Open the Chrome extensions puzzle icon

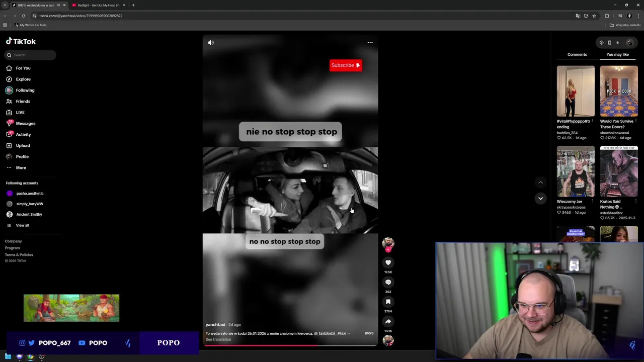coord(607,16)
